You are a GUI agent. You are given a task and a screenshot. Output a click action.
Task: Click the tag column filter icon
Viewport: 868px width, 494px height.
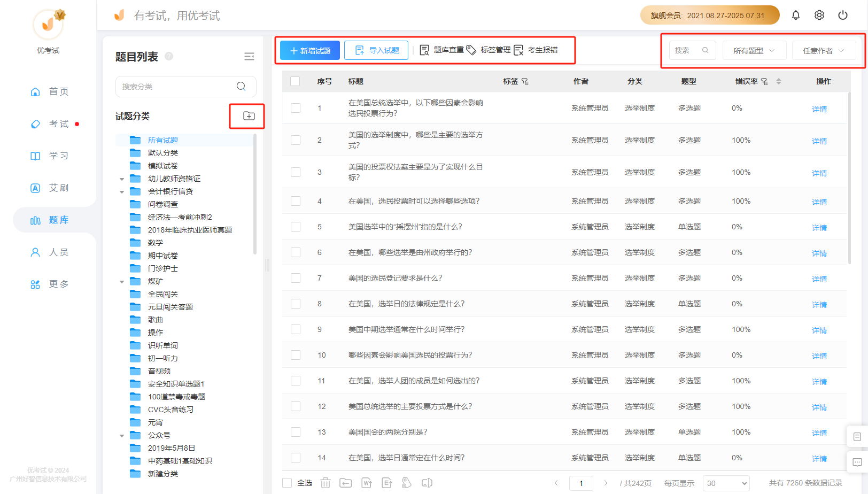click(525, 81)
